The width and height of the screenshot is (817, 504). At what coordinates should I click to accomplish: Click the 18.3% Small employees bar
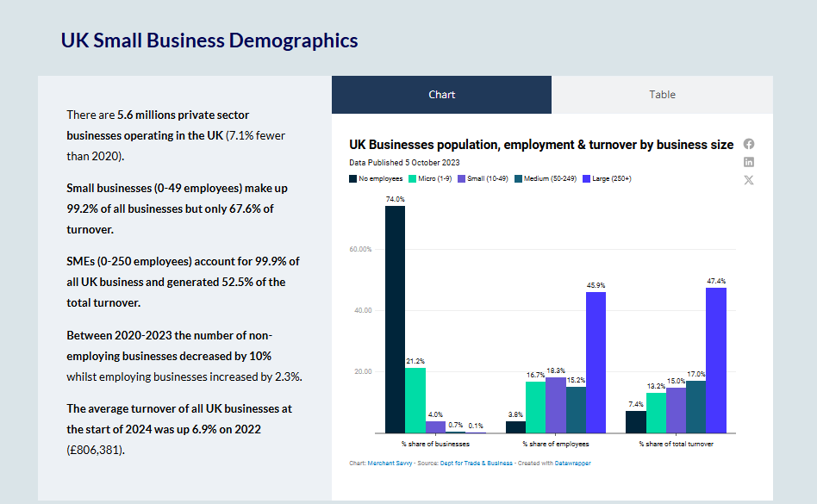555,405
